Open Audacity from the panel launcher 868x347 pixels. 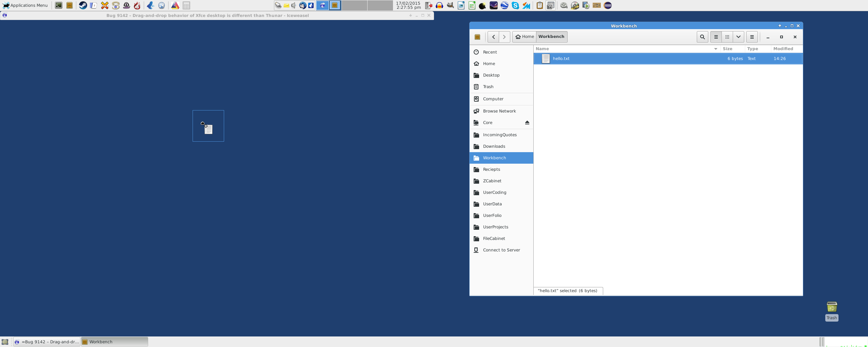(x=439, y=5)
